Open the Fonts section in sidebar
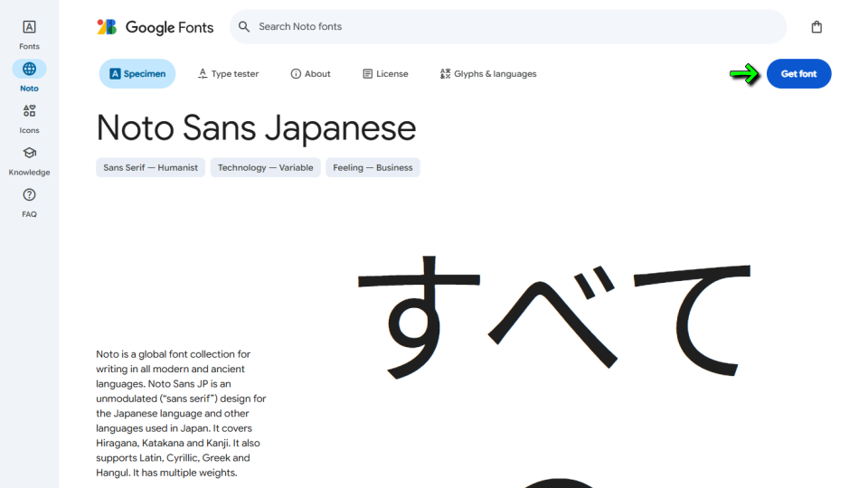868x488 pixels. click(x=29, y=34)
